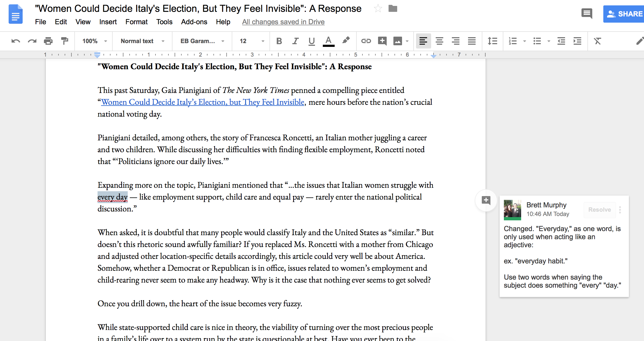This screenshot has height=341, width=644.
Task: Clear formatting
Action: (x=597, y=41)
